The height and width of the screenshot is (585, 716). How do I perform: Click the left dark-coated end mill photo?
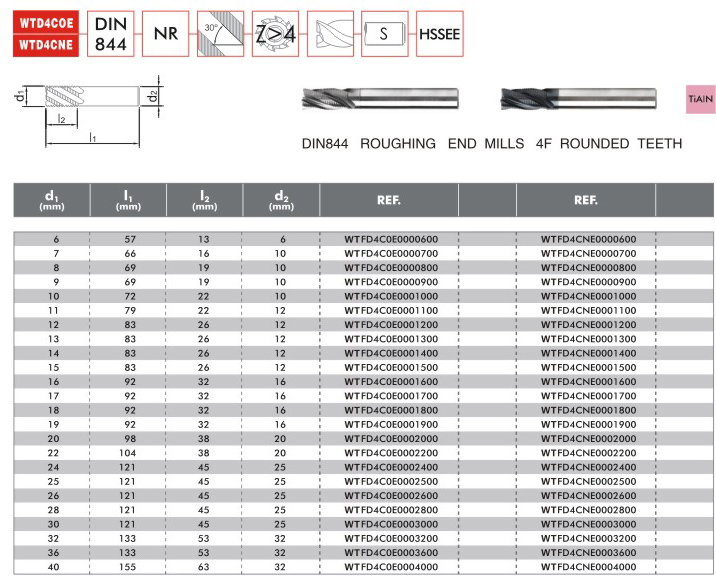pyautogui.click(x=380, y=99)
